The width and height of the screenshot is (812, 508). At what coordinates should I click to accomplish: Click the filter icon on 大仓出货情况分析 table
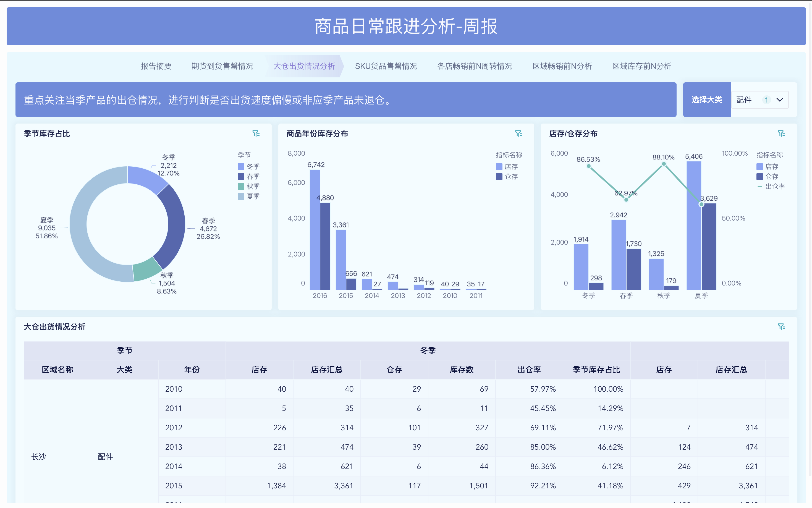coord(782,326)
